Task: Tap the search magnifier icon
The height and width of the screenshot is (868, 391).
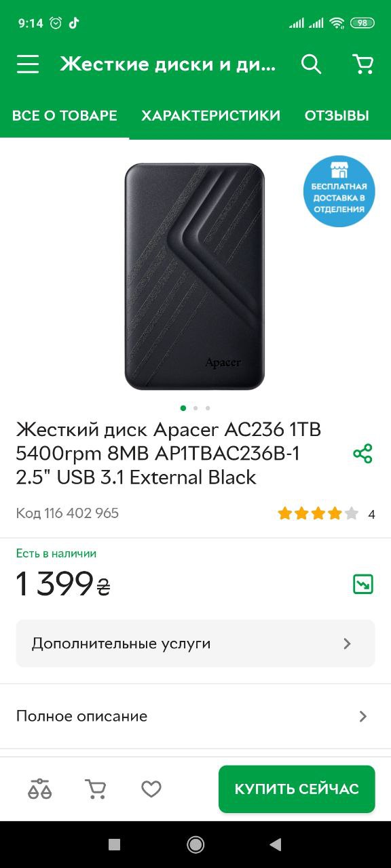Action: click(311, 64)
